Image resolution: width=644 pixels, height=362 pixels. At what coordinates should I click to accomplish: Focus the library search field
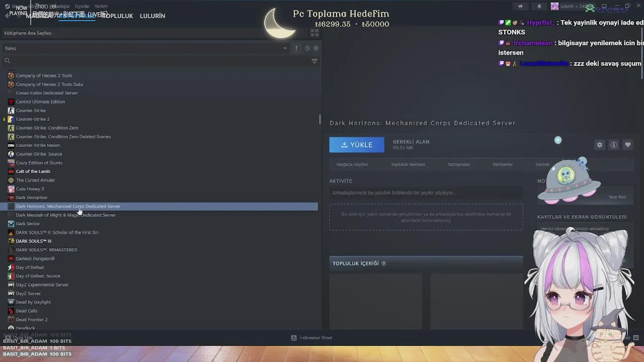(156, 61)
